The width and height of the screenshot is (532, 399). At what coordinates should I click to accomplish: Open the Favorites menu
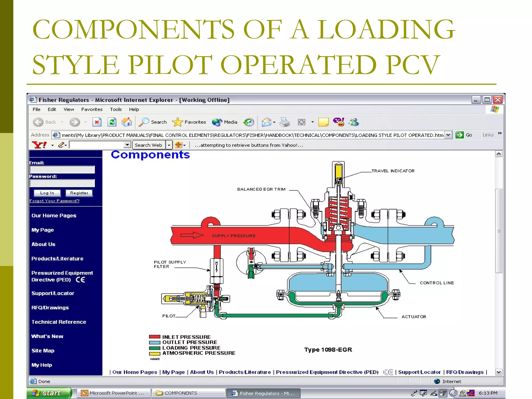92,109
